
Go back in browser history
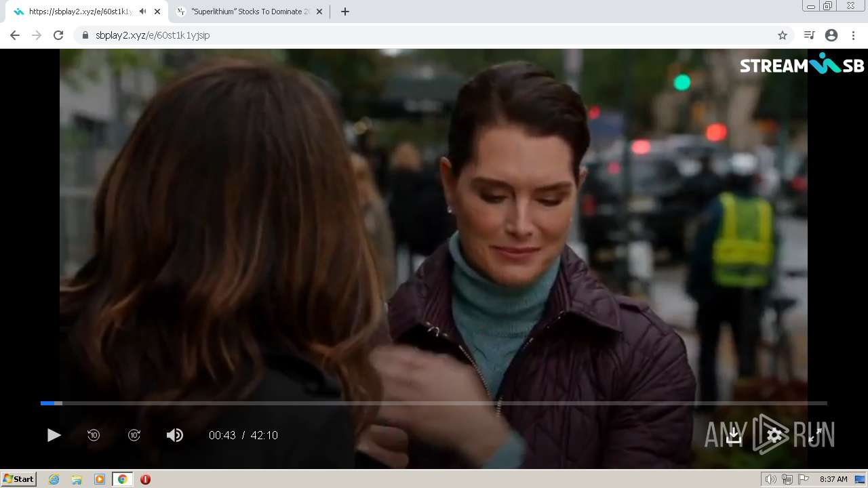15,35
